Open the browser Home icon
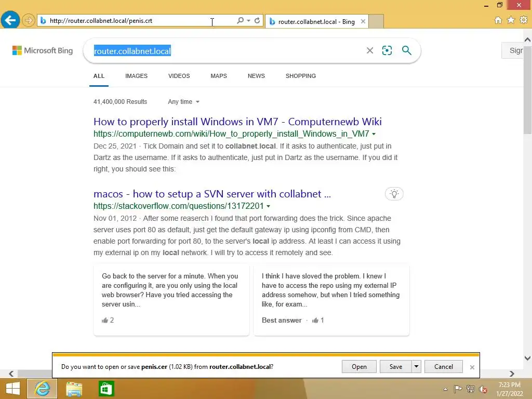The height and width of the screenshot is (399, 532). (498, 20)
